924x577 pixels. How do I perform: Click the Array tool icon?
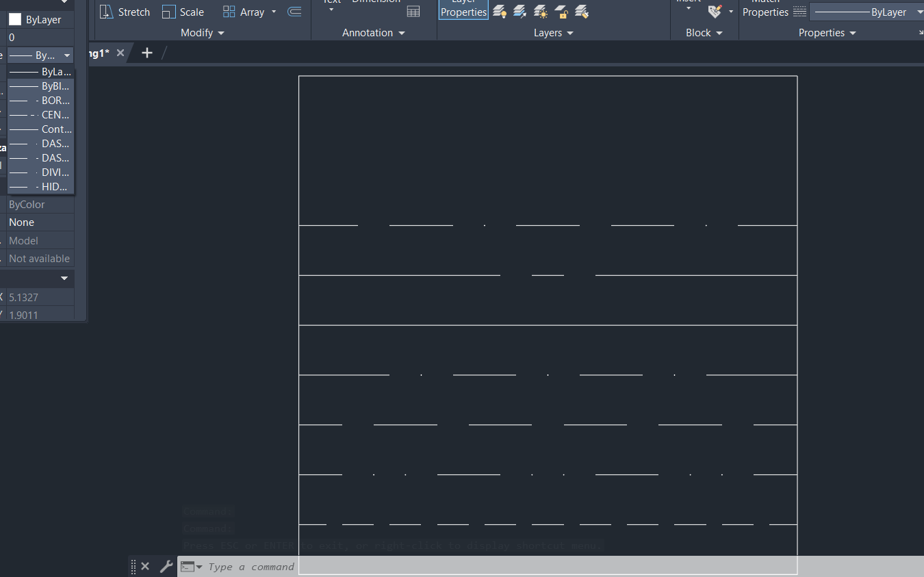(x=229, y=12)
